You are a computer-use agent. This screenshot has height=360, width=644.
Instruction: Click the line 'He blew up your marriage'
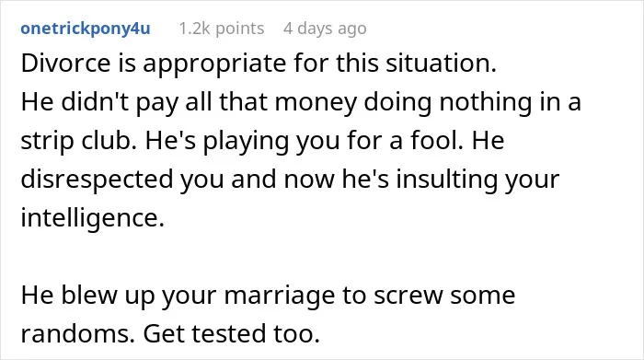click(x=268, y=296)
